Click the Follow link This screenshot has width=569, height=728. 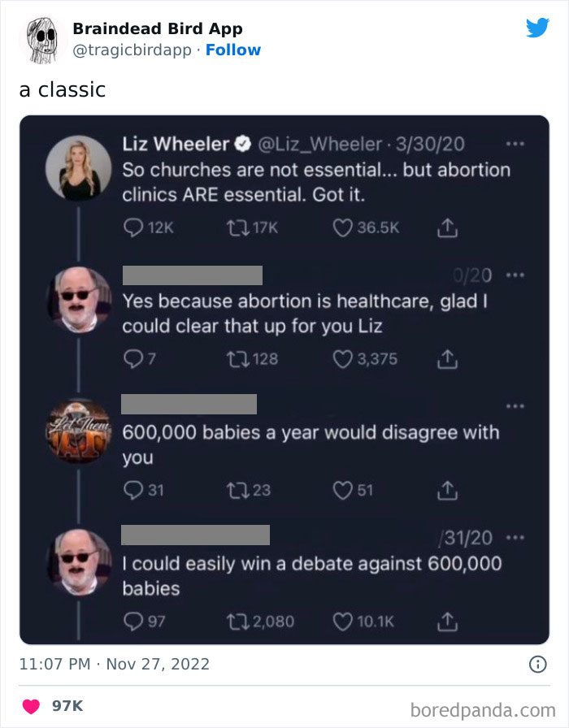pos(233,50)
